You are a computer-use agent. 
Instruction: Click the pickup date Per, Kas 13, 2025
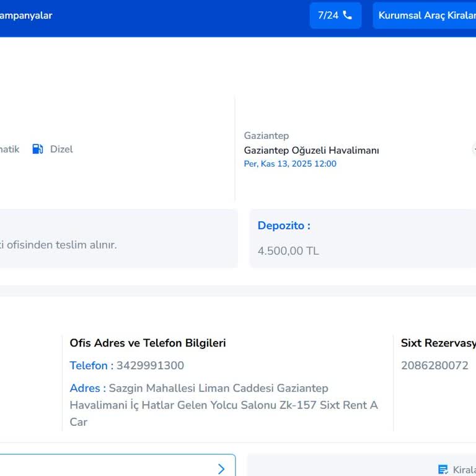(290, 164)
